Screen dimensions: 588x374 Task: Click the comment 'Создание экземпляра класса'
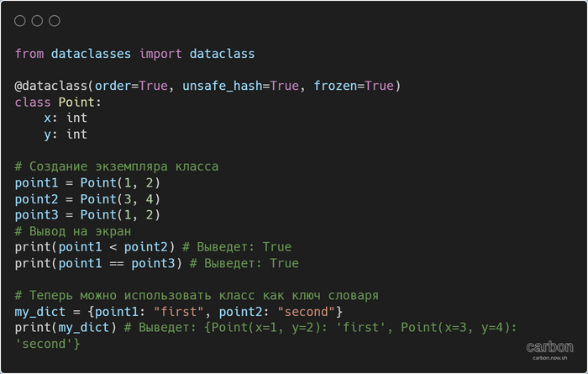[x=117, y=166]
